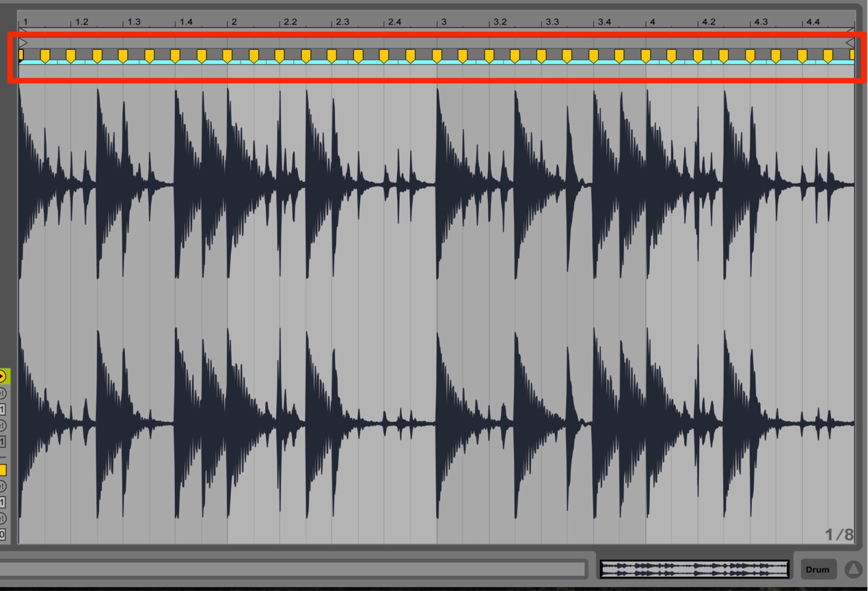The height and width of the screenshot is (591, 868).
Task: Select the first warp marker at sample start
Action: pos(21,55)
